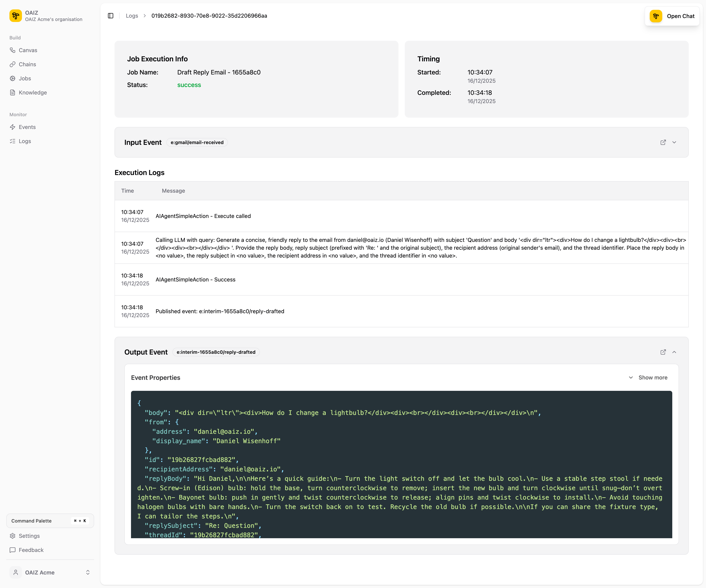Viewport: 706px width, 588px height.
Task: Click the Knowledge document icon
Action: click(x=13, y=92)
